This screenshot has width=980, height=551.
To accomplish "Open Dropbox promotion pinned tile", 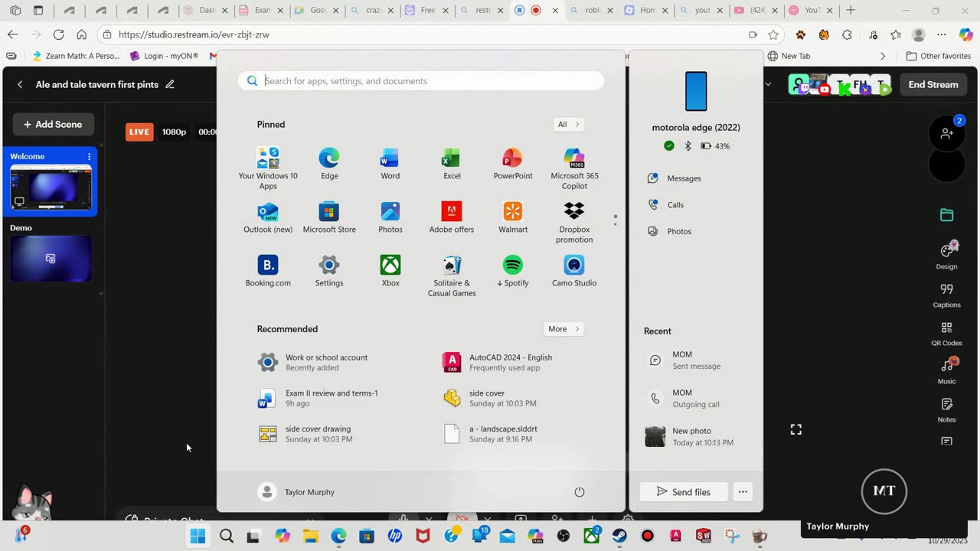I will click(574, 222).
